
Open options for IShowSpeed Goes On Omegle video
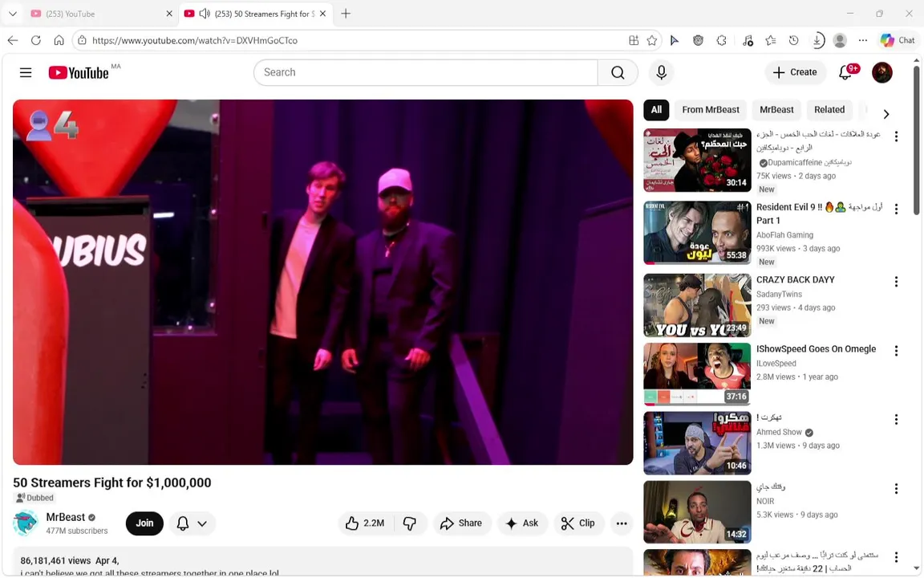point(896,350)
